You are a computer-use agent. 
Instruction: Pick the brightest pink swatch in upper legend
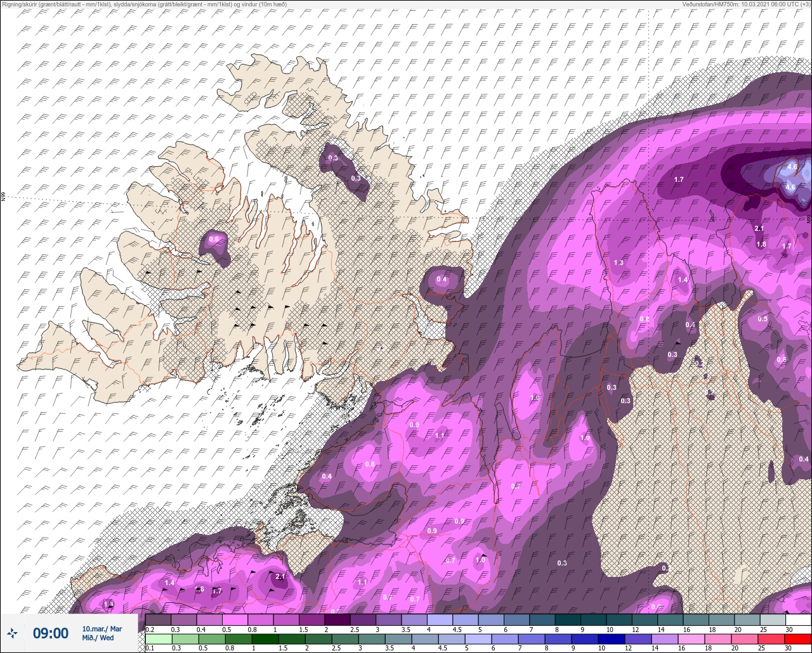click(235, 619)
